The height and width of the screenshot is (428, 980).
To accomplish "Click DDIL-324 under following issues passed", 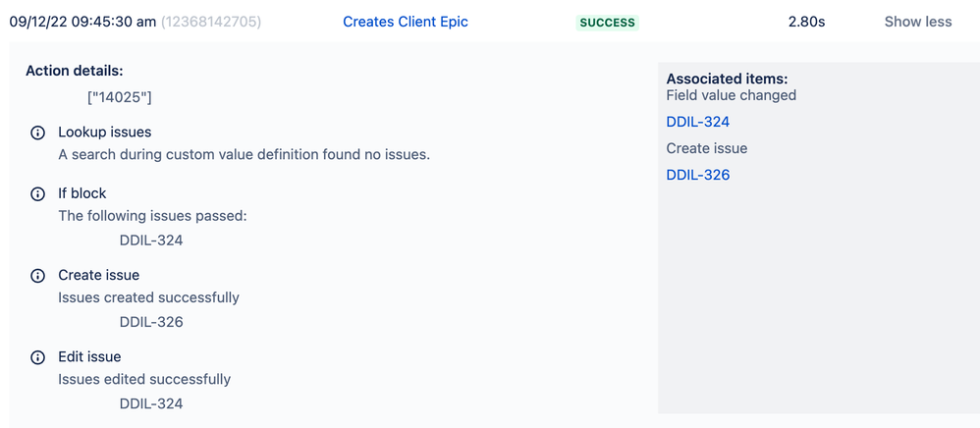I will (150, 241).
